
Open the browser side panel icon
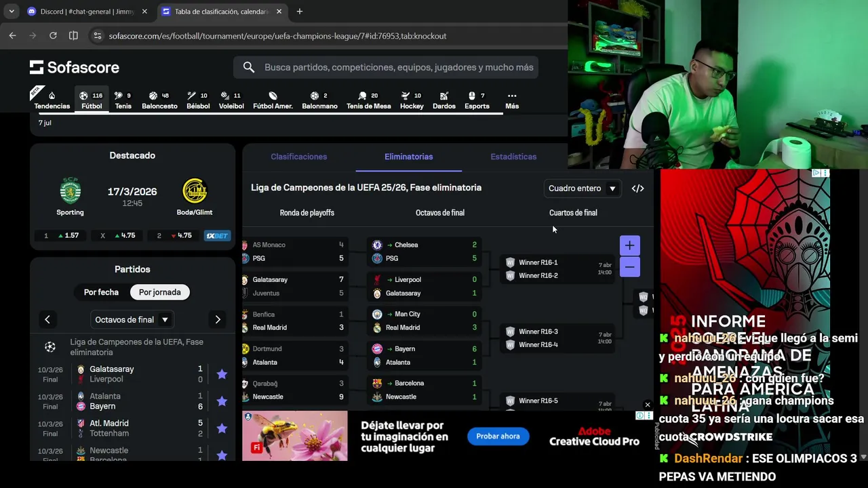tap(73, 36)
